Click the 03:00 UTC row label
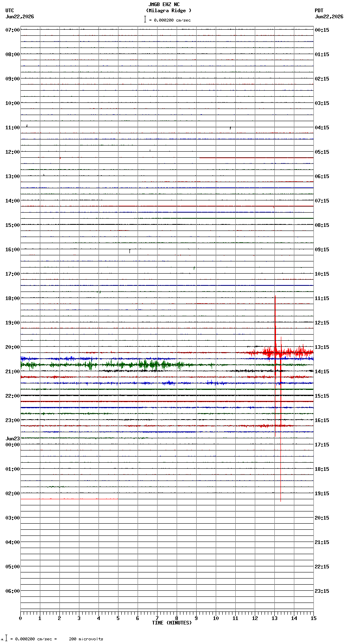The image size is (346, 644). 13,518
